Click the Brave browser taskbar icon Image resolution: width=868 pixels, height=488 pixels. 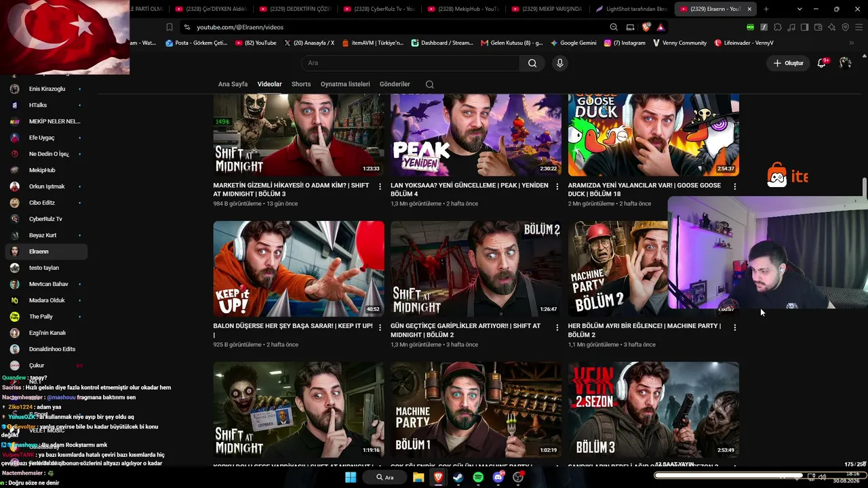(438, 477)
